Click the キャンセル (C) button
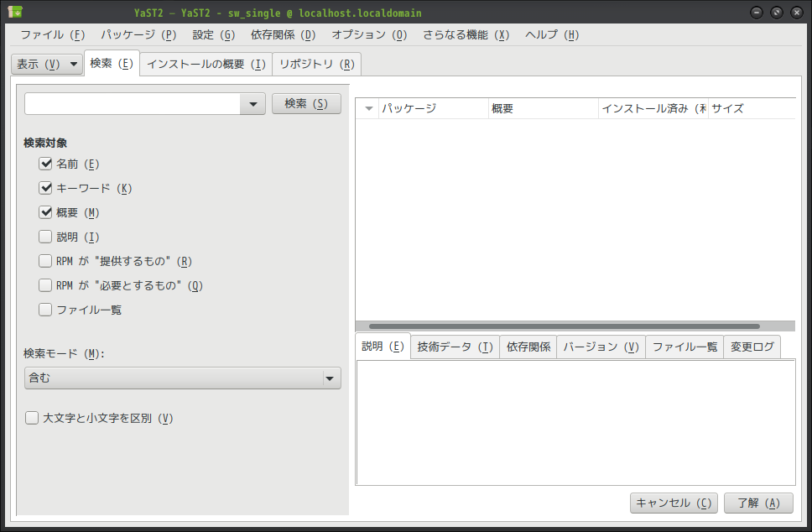812x532 pixels. click(x=674, y=503)
